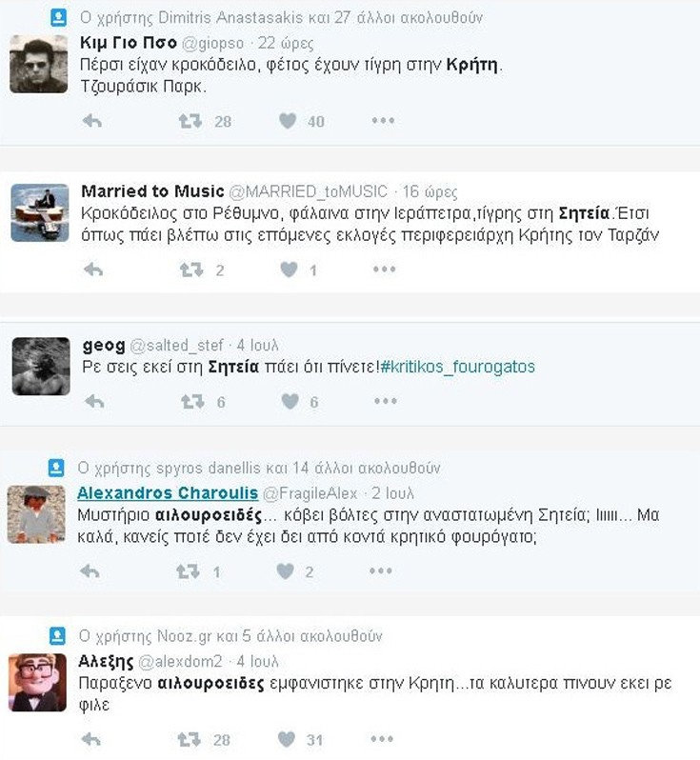700x760 pixels.
Task: Retweet the Married to Music tweet
Action: click(191, 270)
